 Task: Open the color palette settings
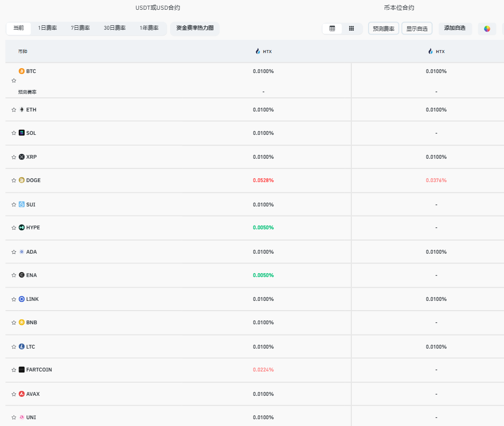tap(487, 29)
